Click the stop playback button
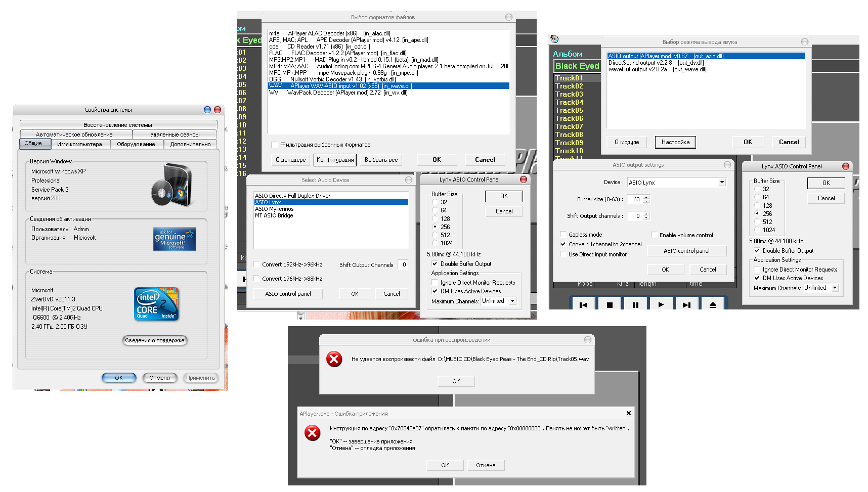868x492 pixels. (610, 304)
